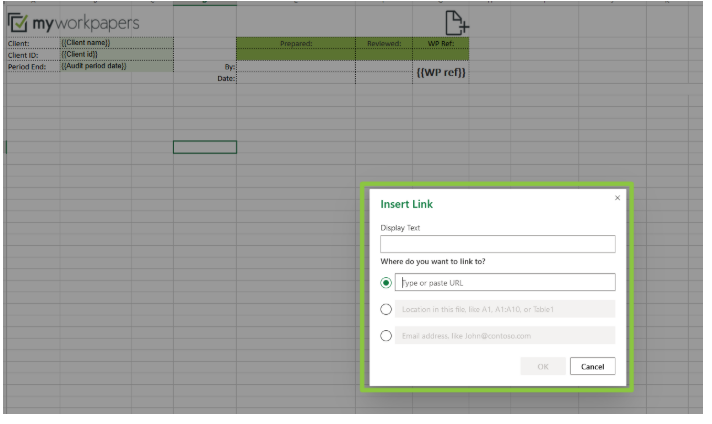
Task: Click the Email address input field
Action: click(x=504, y=337)
